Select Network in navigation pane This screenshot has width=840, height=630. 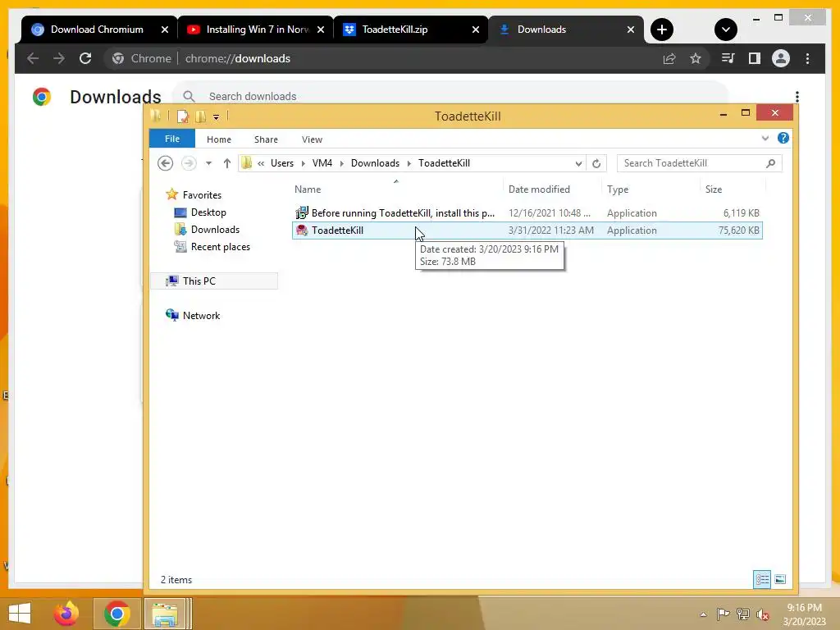pos(201,316)
